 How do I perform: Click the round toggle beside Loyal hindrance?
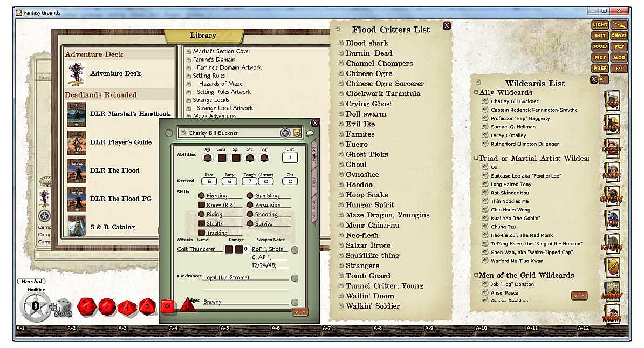pos(294,278)
